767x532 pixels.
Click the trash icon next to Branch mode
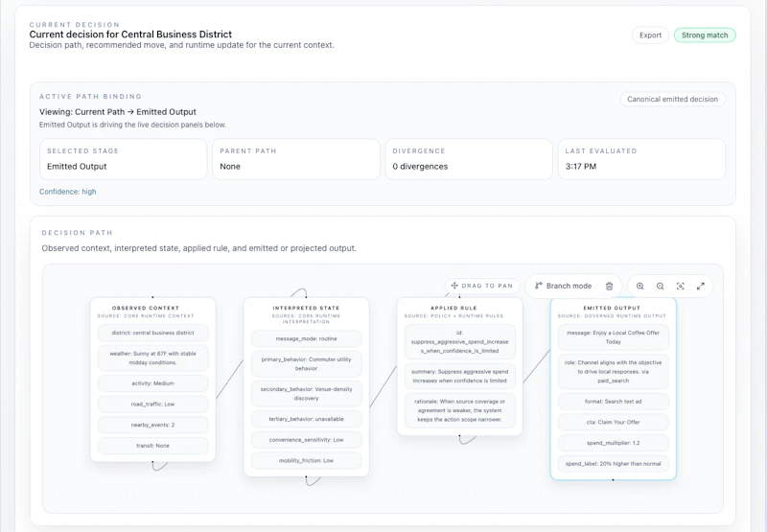tap(609, 286)
